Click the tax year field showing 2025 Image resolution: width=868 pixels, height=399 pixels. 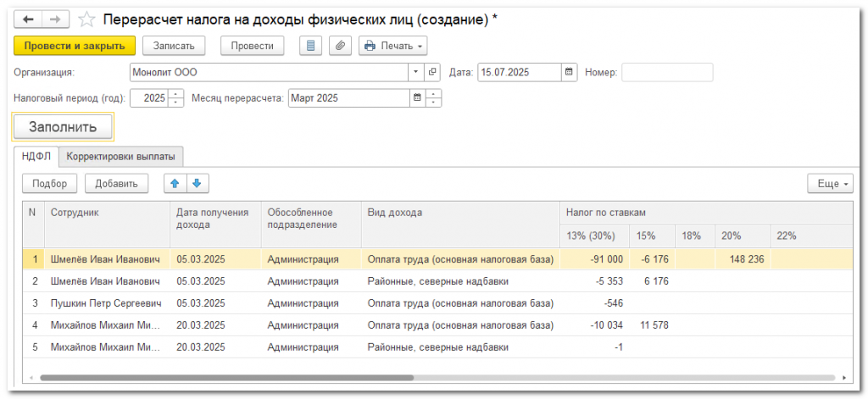click(149, 98)
